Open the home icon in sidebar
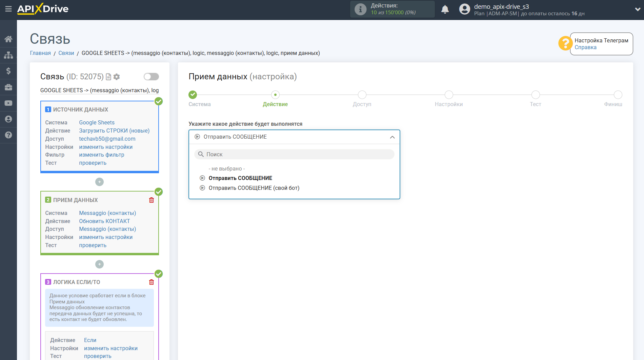Image resolution: width=644 pixels, height=360 pixels. coord(8,39)
